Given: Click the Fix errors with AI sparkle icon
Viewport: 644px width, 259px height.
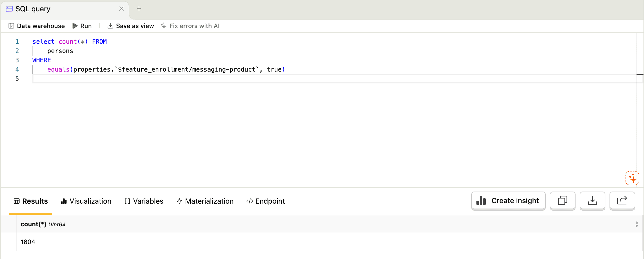Looking at the screenshot, I should click(164, 26).
